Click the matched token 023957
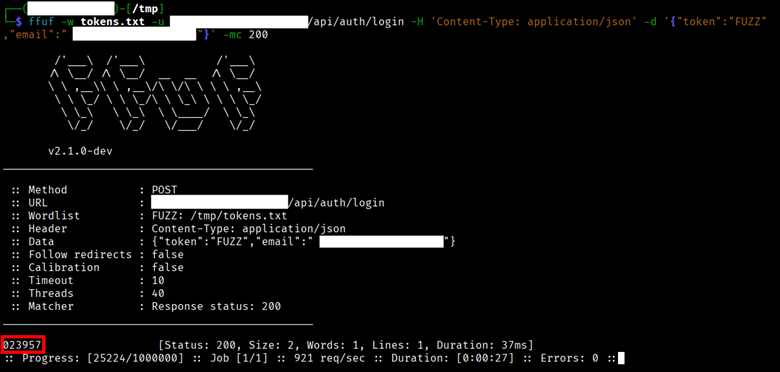 tap(23, 345)
